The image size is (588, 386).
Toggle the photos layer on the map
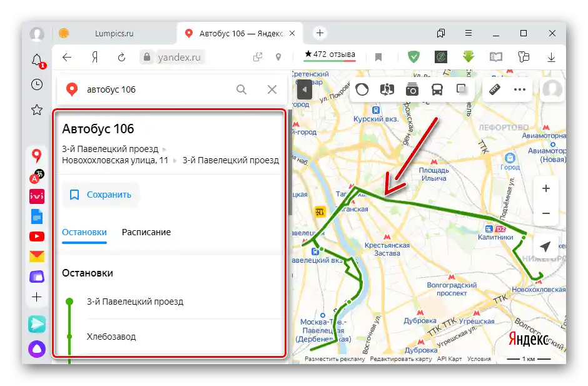click(x=412, y=89)
